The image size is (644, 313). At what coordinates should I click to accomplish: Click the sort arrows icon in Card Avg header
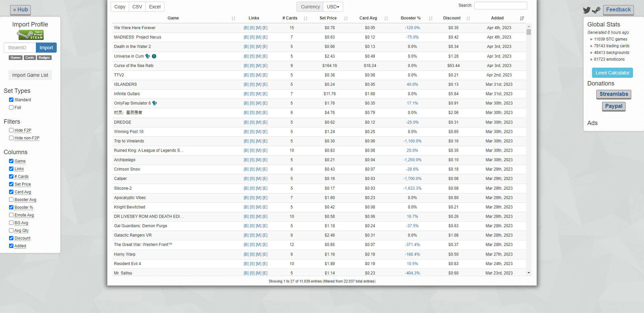coord(386,18)
